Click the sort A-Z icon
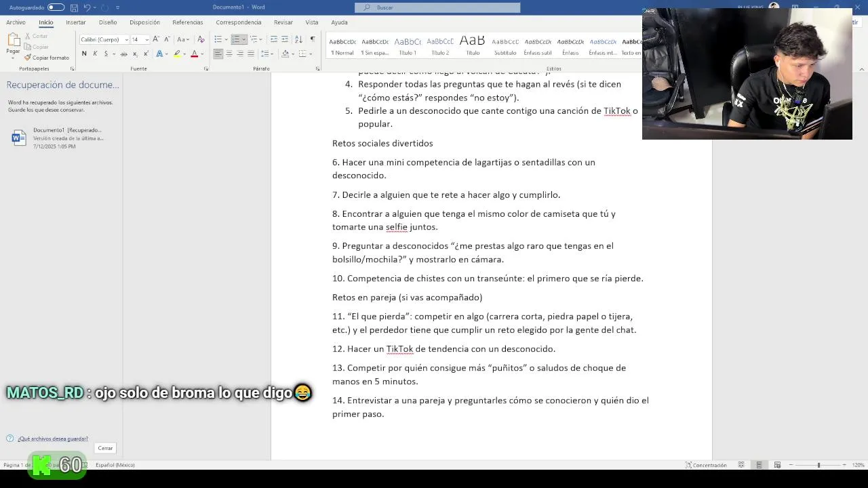The width and height of the screenshot is (868, 488). (x=300, y=39)
